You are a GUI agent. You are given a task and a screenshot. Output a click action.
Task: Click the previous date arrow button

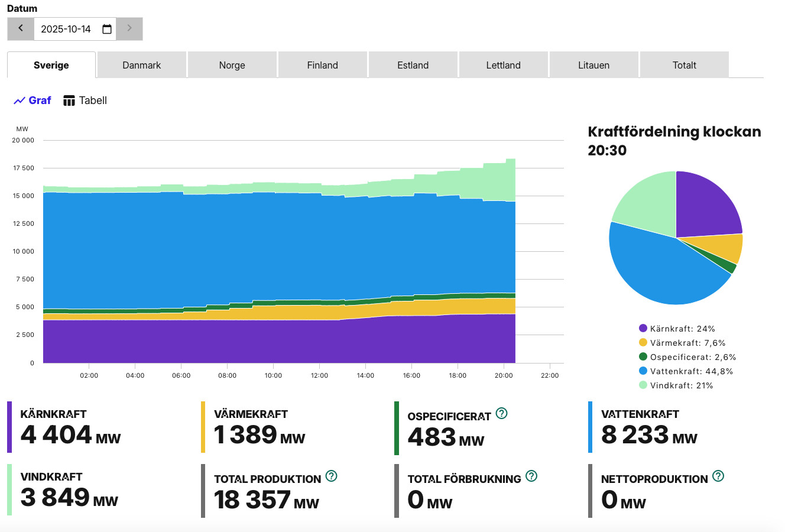click(x=21, y=28)
